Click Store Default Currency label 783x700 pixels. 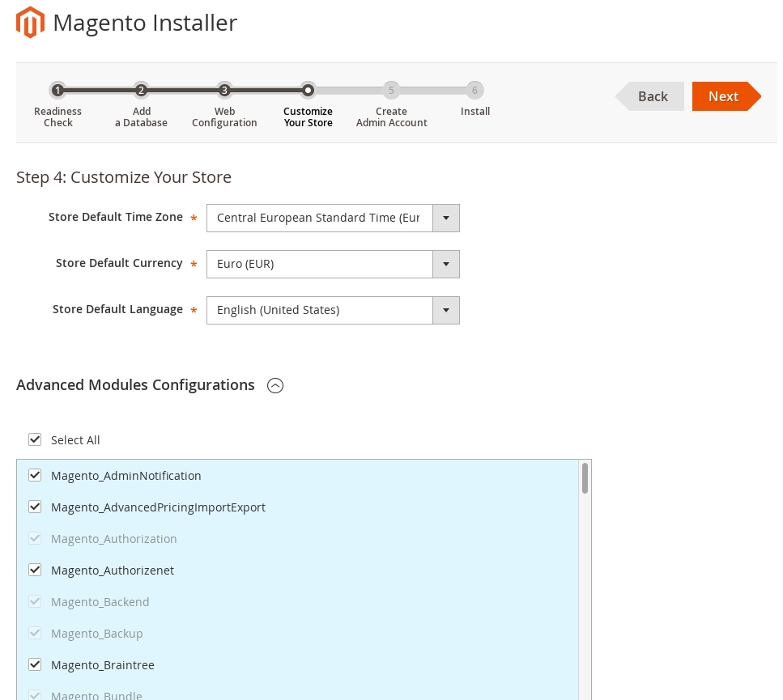coord(119,263)
